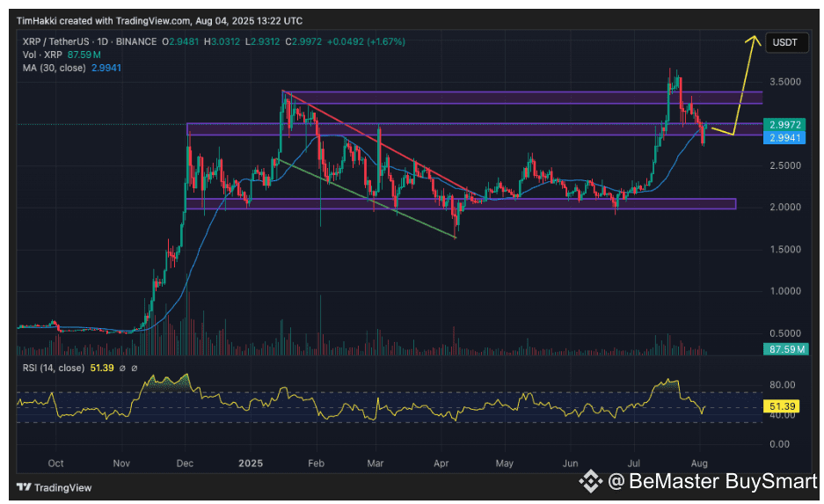The image size is (824, 504).
Task: Click the 0.5000 price axis label
Action: coord(785,333)
